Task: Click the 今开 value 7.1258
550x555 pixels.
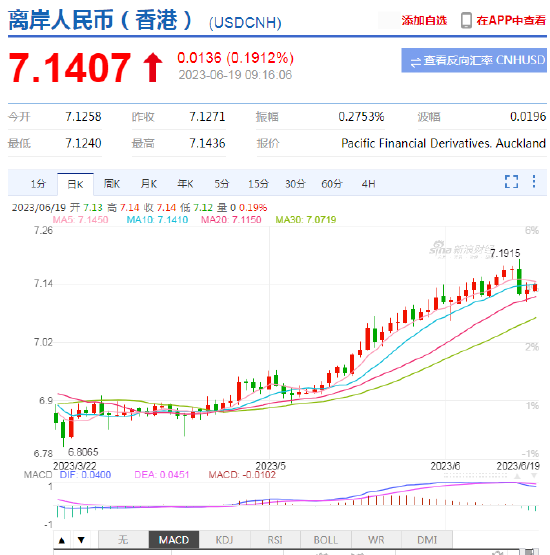Action: pos(83,117)
